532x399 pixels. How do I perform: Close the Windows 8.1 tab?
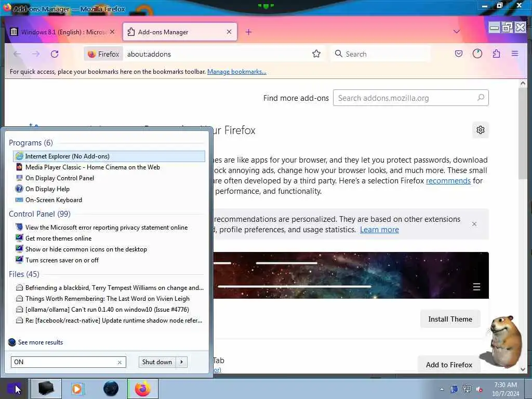[x=112, y=32]
